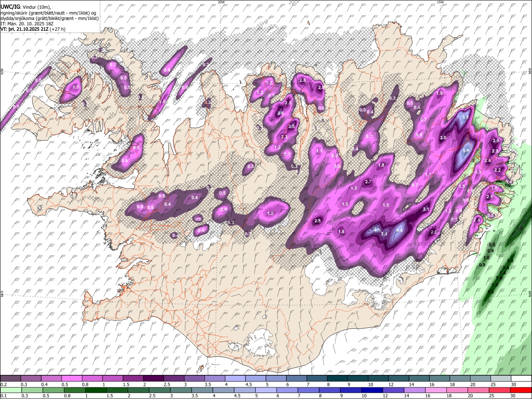The width and height of the screenshot is (532, 399).
Task: Click the '20W' longitude label
Action: click(x=221, y=2)
